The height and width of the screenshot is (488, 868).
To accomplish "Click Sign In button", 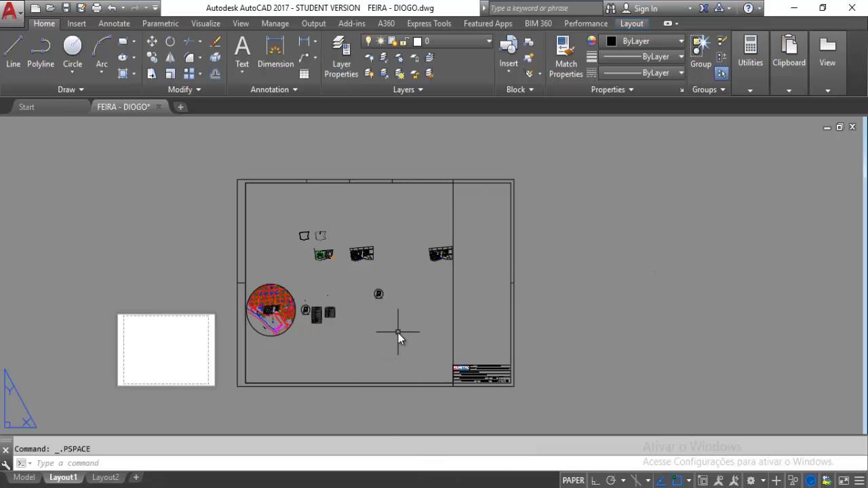I will point(645,9).
